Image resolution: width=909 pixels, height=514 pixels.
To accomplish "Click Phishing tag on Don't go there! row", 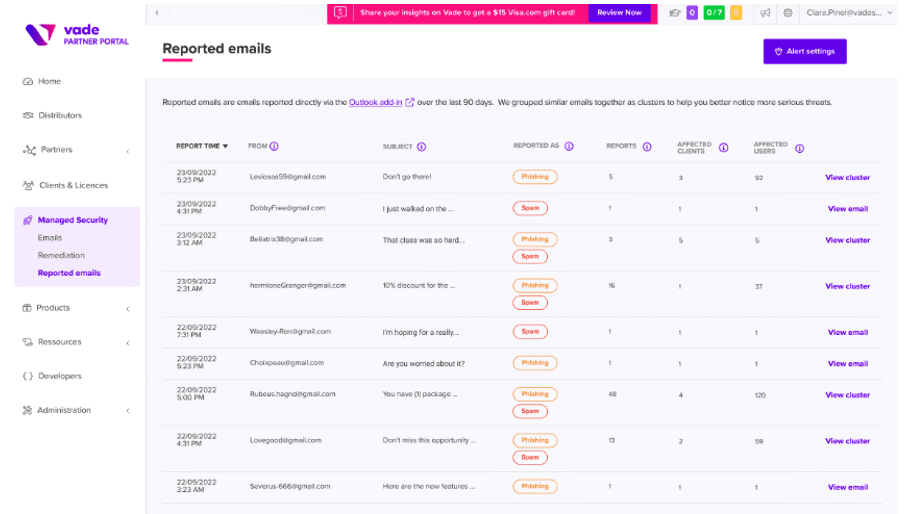I will pos(535,177).
